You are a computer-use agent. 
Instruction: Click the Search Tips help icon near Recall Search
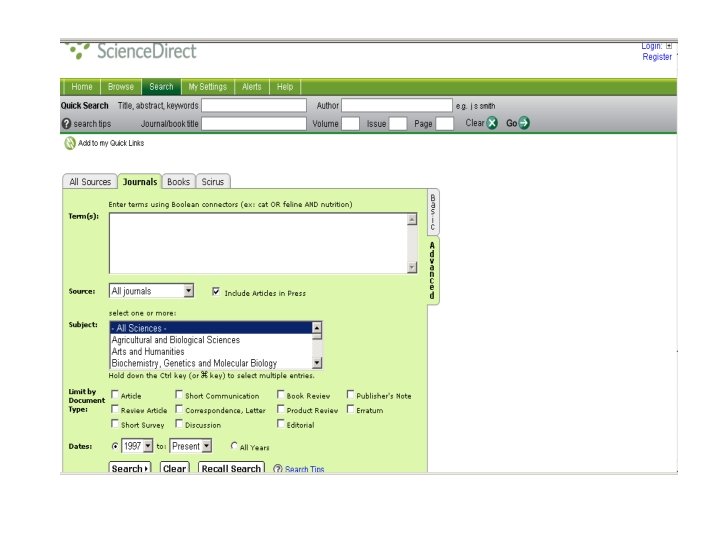(277, 468)
